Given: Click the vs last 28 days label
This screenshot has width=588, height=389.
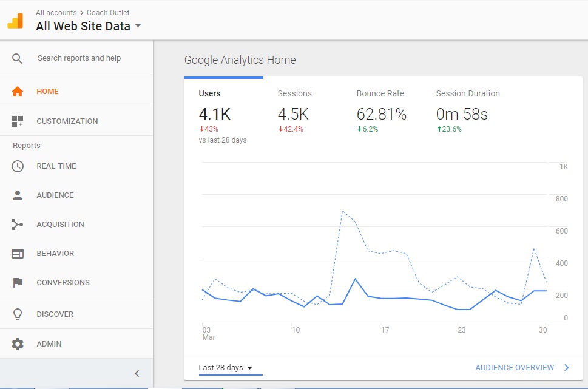Looking at the screenshot, I should tap(223, 140).
